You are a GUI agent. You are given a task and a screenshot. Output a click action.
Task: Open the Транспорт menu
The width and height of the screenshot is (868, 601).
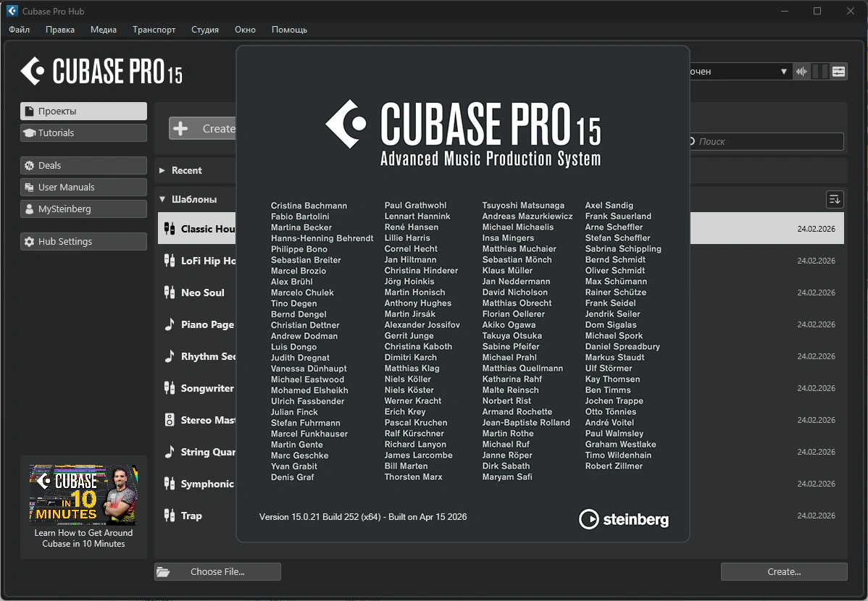pos(154,30)
